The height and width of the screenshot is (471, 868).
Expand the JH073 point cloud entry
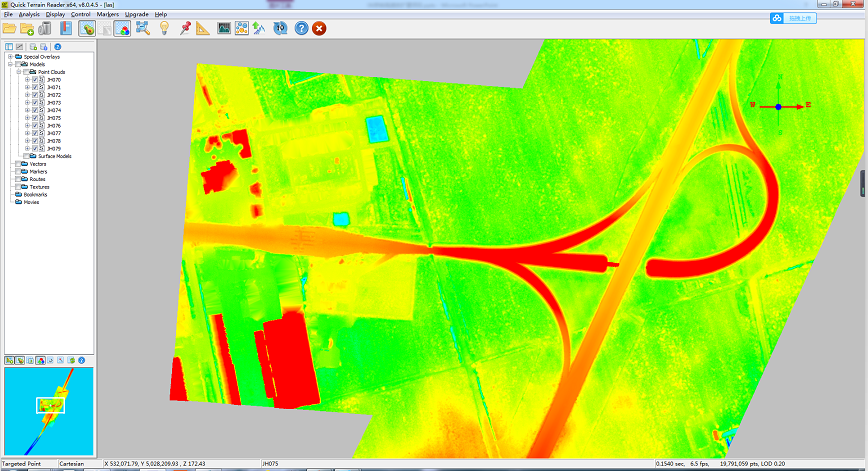pos(27,103)
